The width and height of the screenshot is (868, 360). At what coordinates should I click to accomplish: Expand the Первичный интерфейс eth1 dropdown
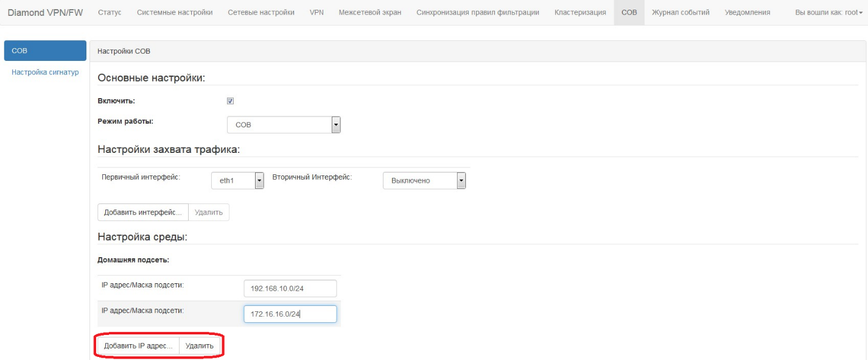click(x=237, y=180)
